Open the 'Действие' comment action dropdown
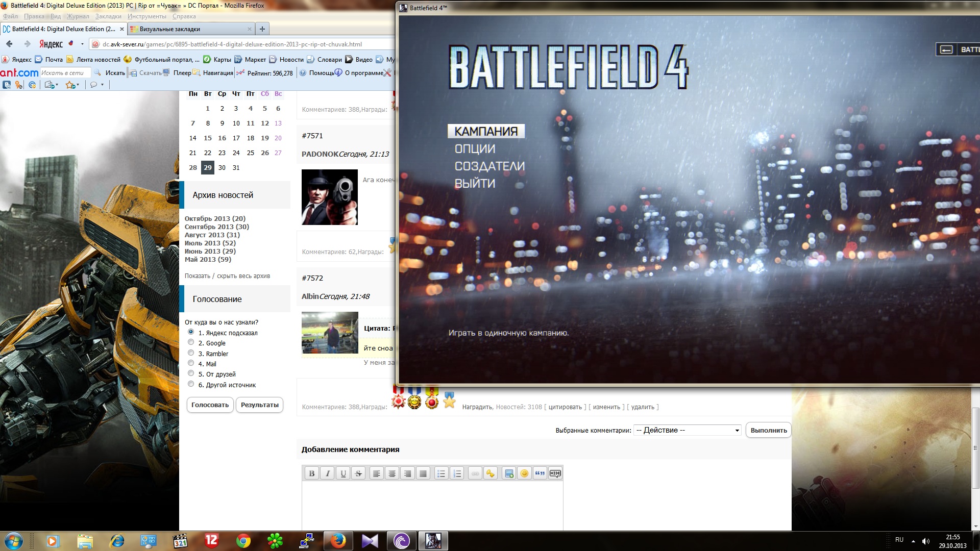Viewport: 980px width, 551px height. (x=688, y=430)
